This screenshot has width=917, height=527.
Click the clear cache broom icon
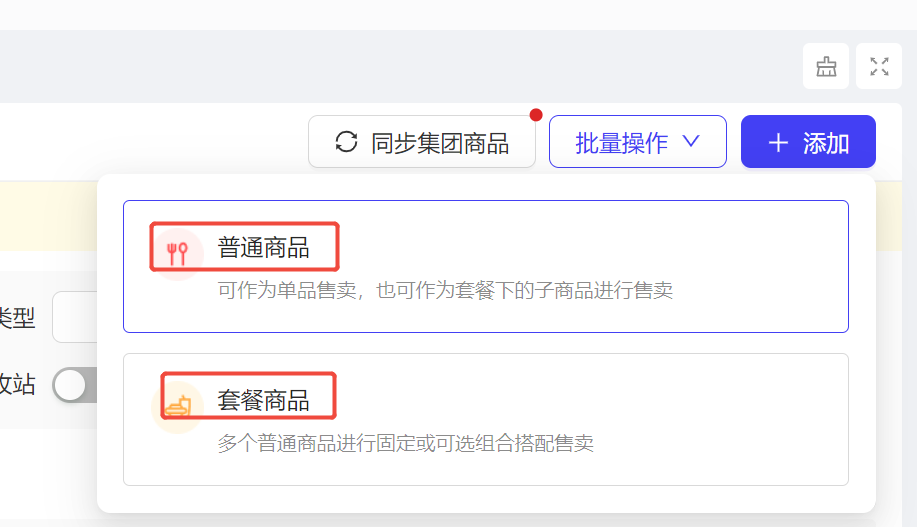click(x=826, y=66)
